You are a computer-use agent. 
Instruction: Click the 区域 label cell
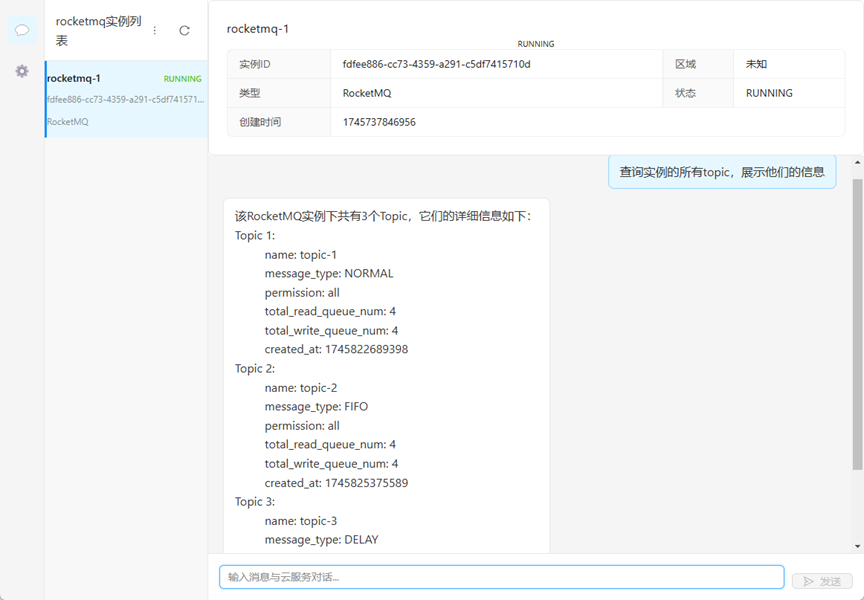(x=698, y=64)
